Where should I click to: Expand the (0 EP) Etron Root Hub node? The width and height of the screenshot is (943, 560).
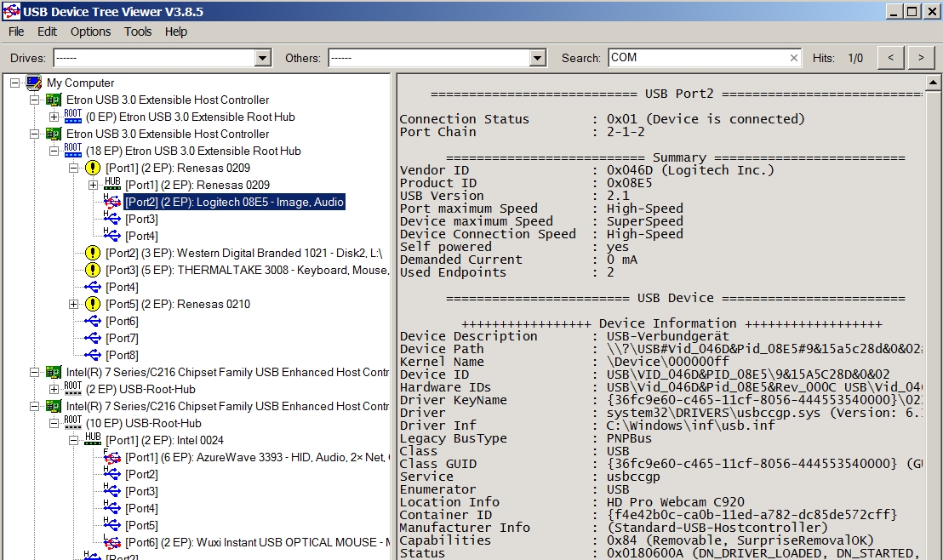click(x=54, y=117)
